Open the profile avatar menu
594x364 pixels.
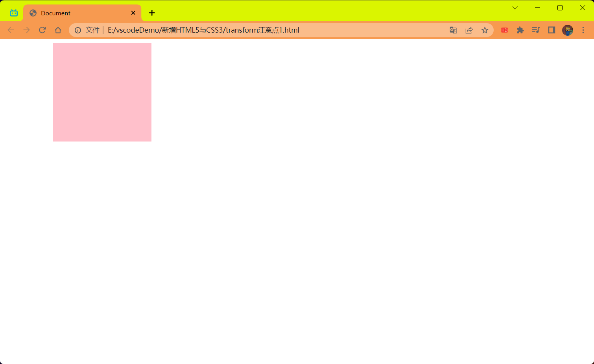567,30
